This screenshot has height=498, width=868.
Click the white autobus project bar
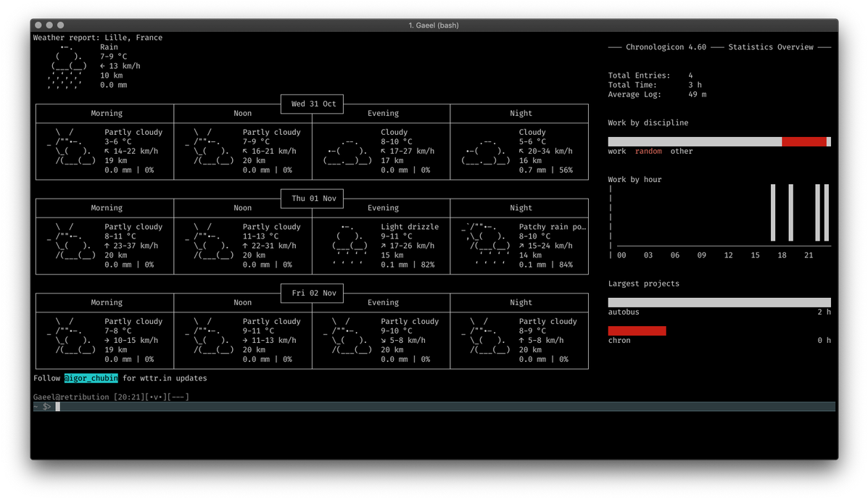[x=719, y=302]
